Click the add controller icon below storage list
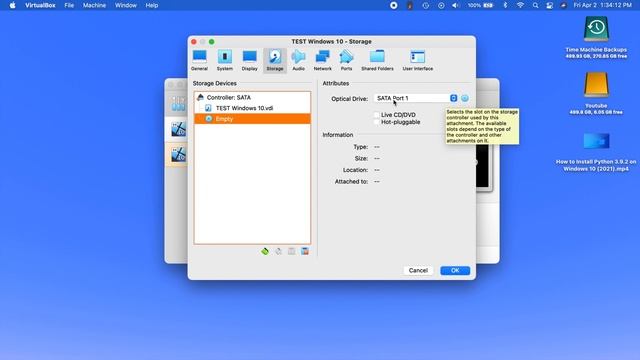The width and height of the screenshot is (640, 360). click(265, 251)
